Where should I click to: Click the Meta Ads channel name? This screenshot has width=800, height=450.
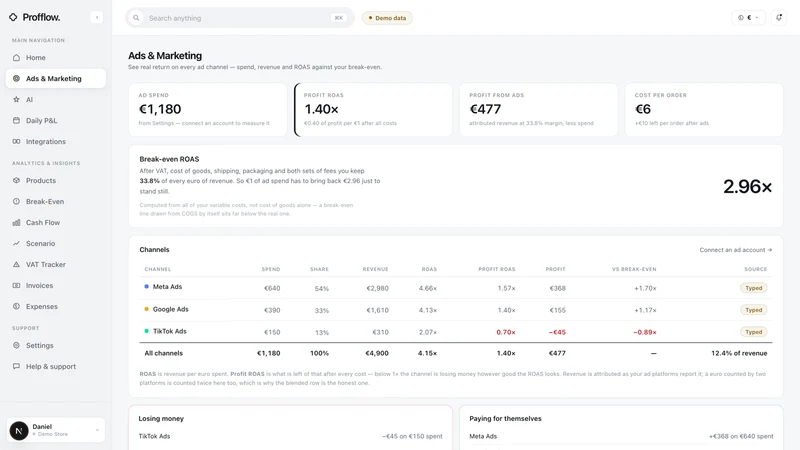pos(167,287)
